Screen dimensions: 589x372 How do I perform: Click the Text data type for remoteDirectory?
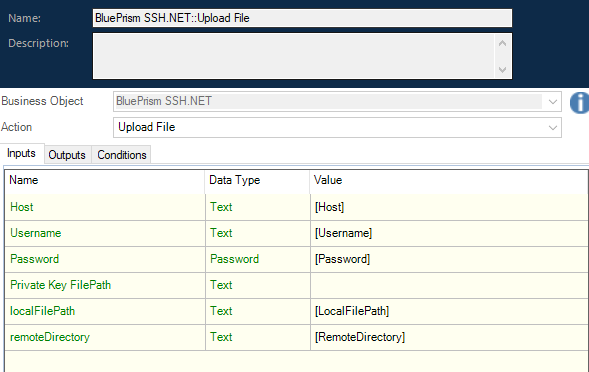(258, 337)
